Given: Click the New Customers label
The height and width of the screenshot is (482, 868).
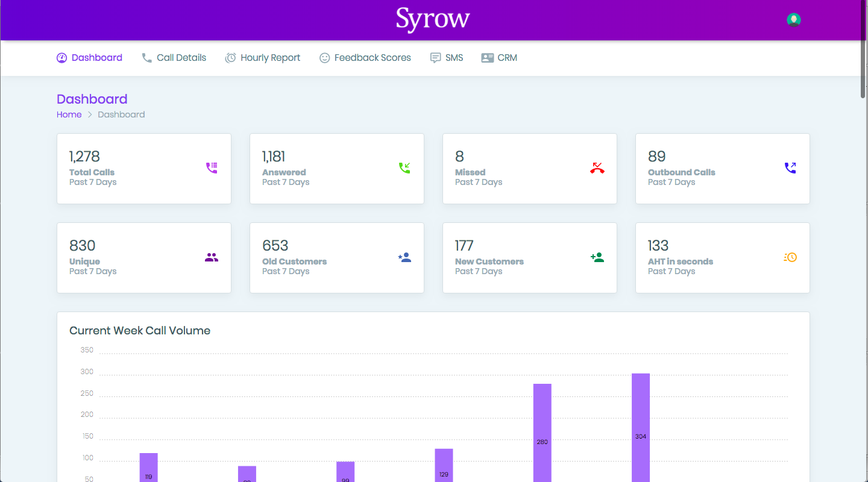Looking at the screenshot, I should coord(489,261).
